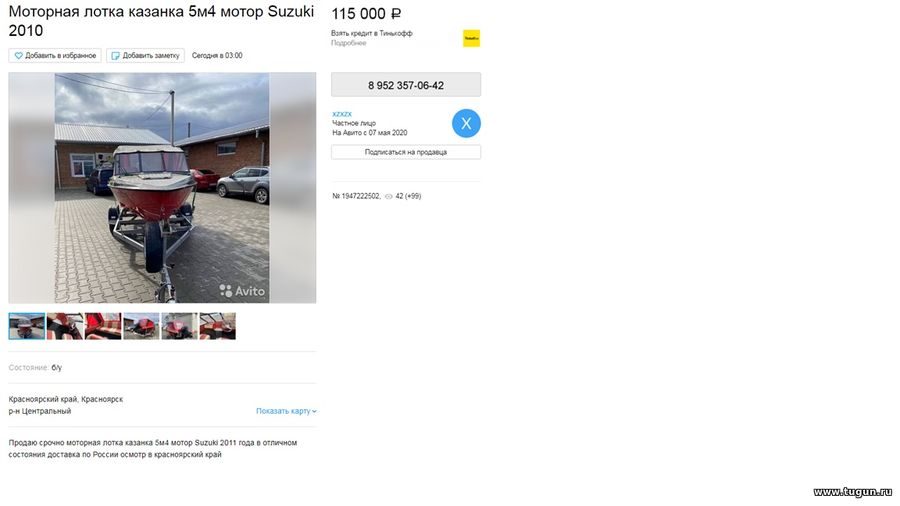Open seller profile link xzxzx

pos(342,114)
